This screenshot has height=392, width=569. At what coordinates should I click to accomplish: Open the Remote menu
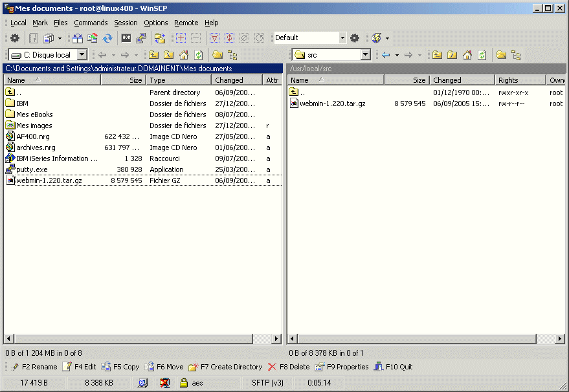pyautogui.click(x=186, y=23)
